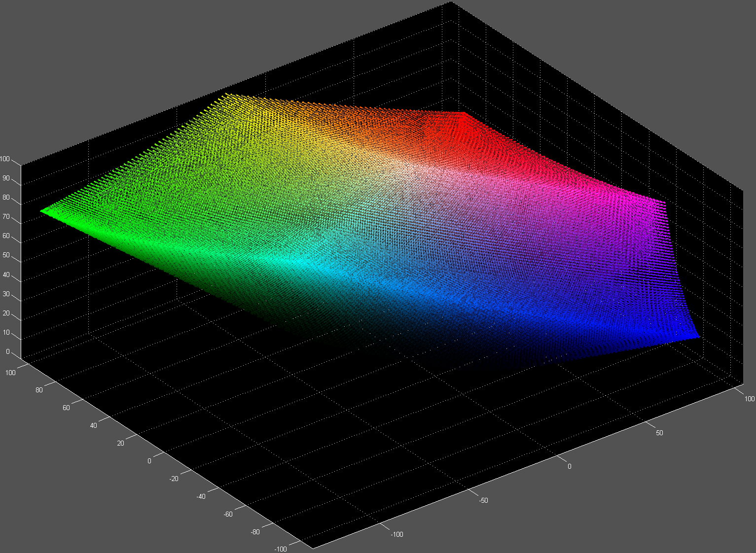Screen dimensions: 756x553
Task: Select the vertical axis tick label 10
Action: pos(6,333)
